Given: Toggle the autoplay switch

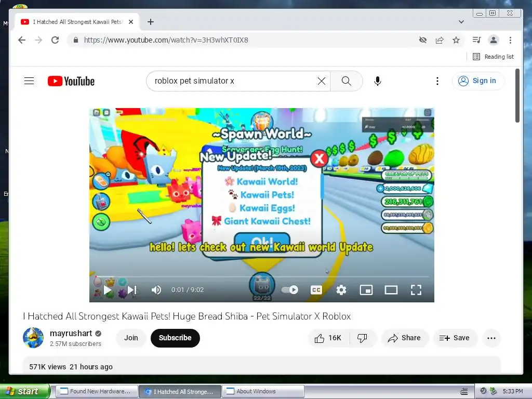Looking at the screenshot, I should coord(290,290).
